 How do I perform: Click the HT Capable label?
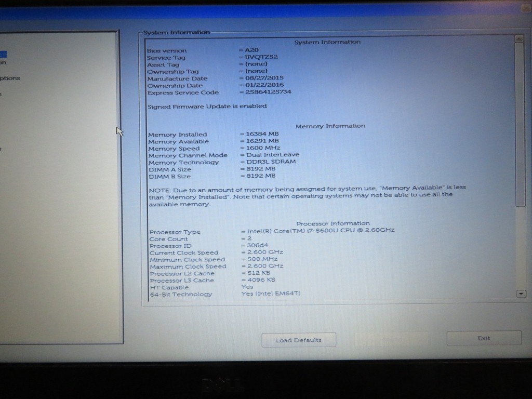(x=169, y=287)
